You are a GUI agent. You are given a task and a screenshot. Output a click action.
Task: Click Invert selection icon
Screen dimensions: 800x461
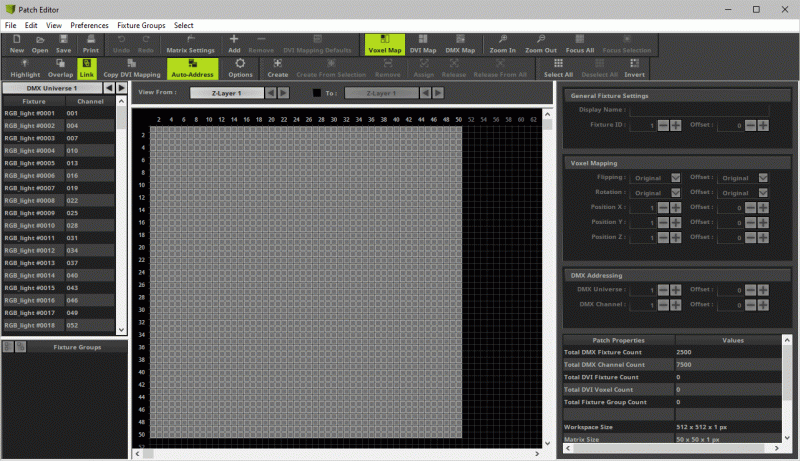634,68
